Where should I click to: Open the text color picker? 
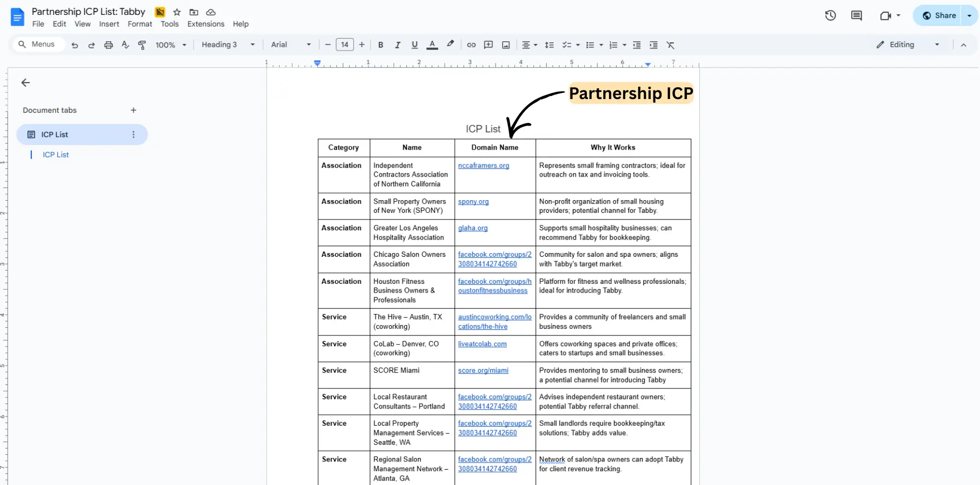click(432, 45)
